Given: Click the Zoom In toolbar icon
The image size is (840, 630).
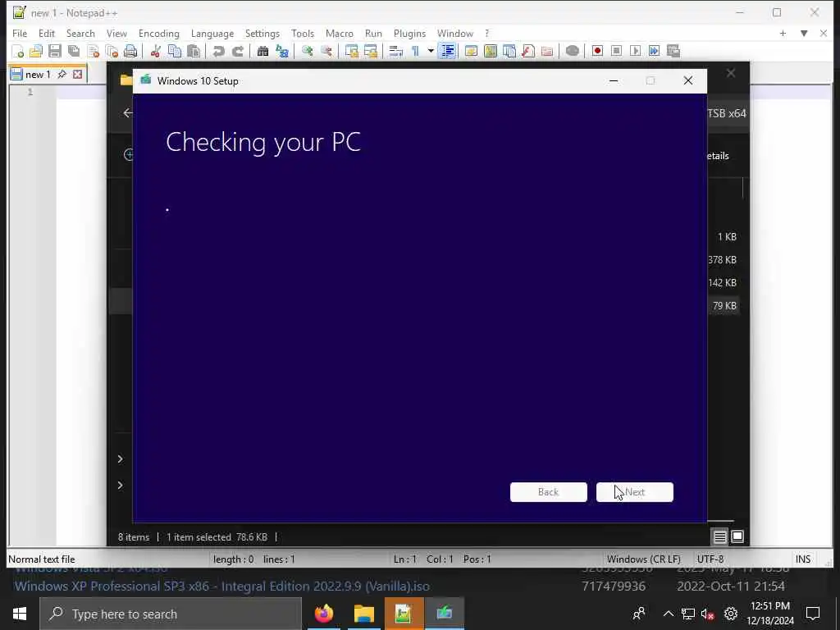Looking at the screenshot, I should [307, 52].
